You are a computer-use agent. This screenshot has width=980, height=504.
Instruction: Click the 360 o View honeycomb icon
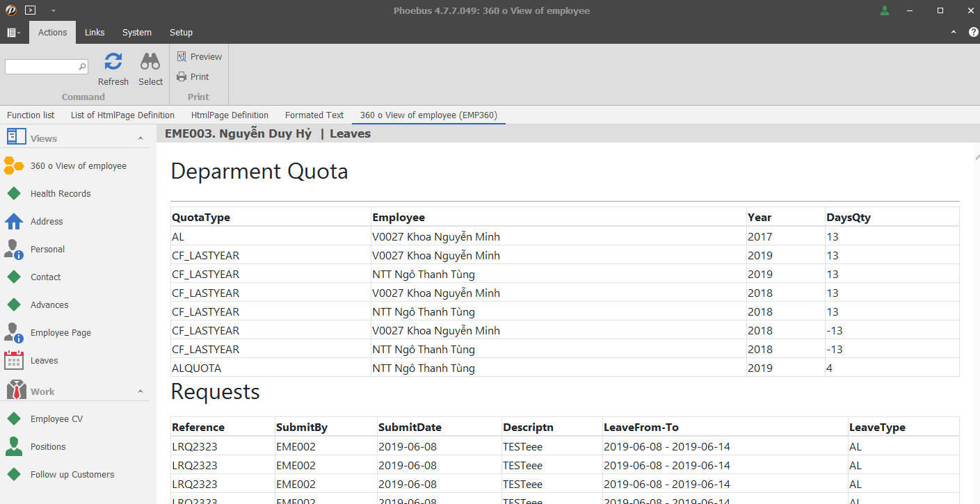(x=14, y=166)
